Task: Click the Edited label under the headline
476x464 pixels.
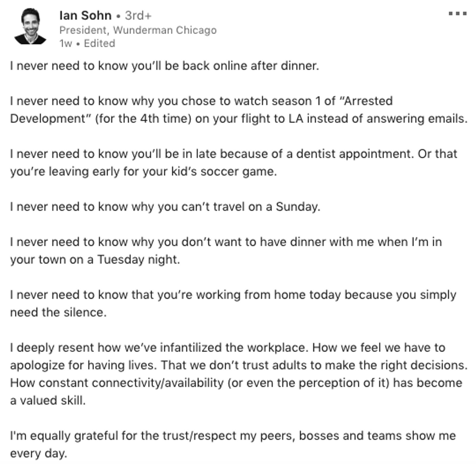Action: [x=100, y=43]
